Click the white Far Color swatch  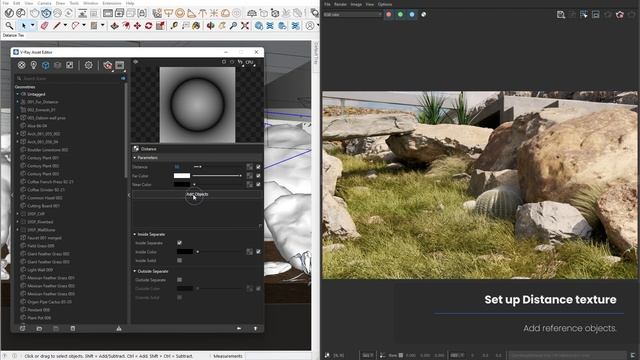[x=182, y=176]
